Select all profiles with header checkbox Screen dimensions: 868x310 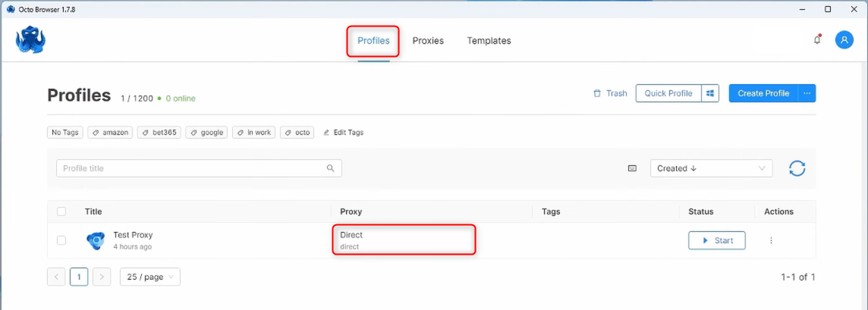(x=61, y=211)
